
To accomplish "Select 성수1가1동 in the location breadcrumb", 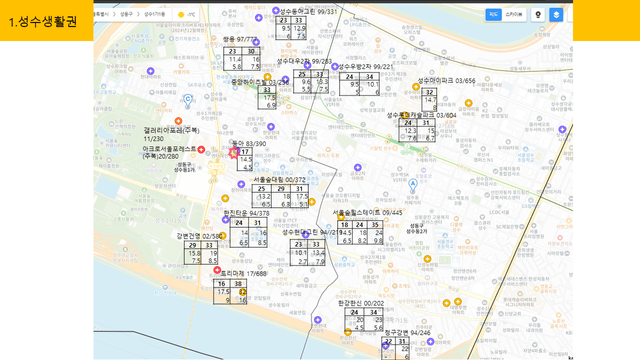I will (x=155, y=14).
